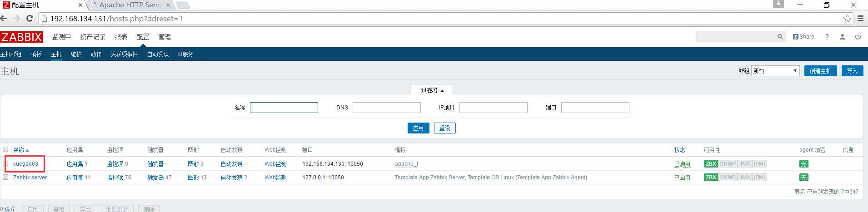Tick the select-all hosts checkbox

[5, 149]
